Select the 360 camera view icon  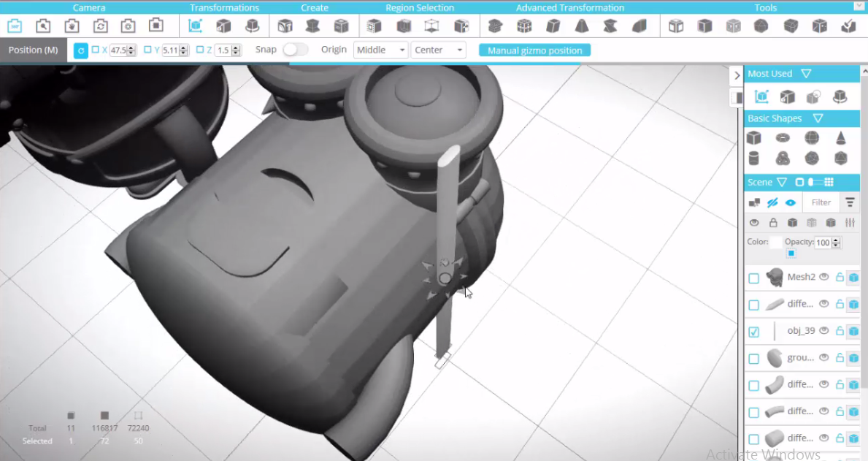coord(15,26)
